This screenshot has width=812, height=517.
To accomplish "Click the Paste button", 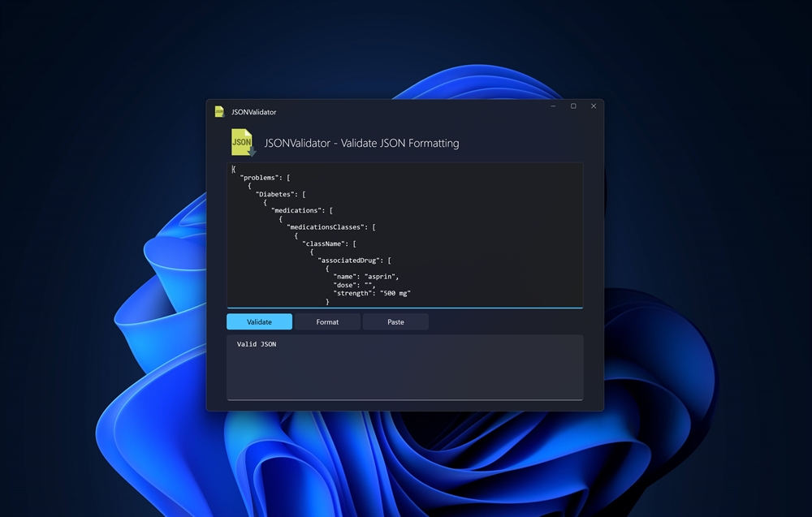I will pyautogui.click(x=395, y=321).
